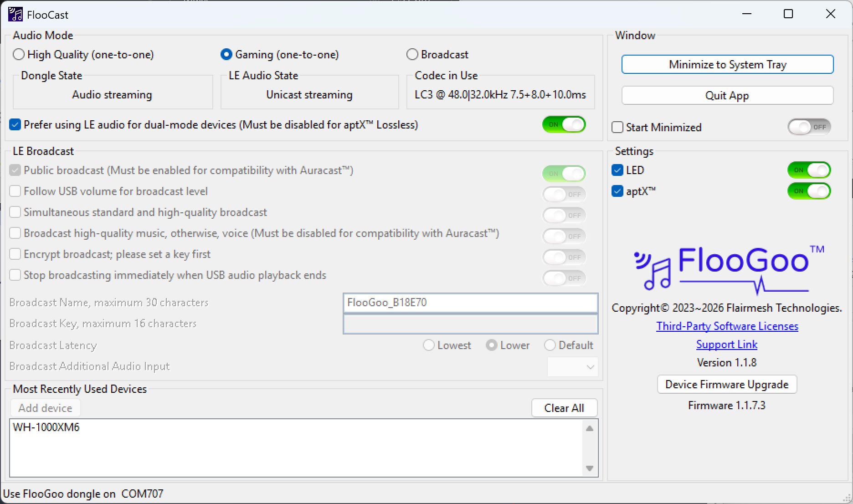Open Broadcast Additional Audio Input dropdown
This screenshot has height=504, width=853.
[x=572, y=367]
